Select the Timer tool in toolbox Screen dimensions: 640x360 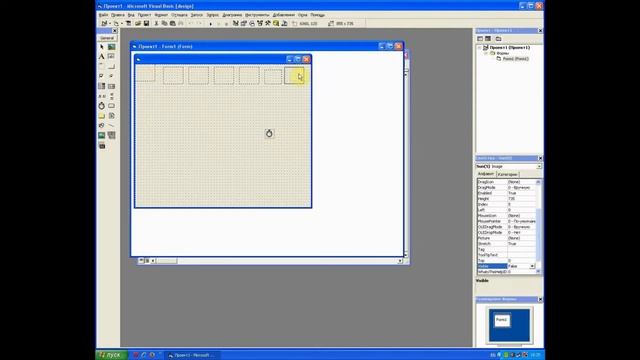(x=102, y=106)
